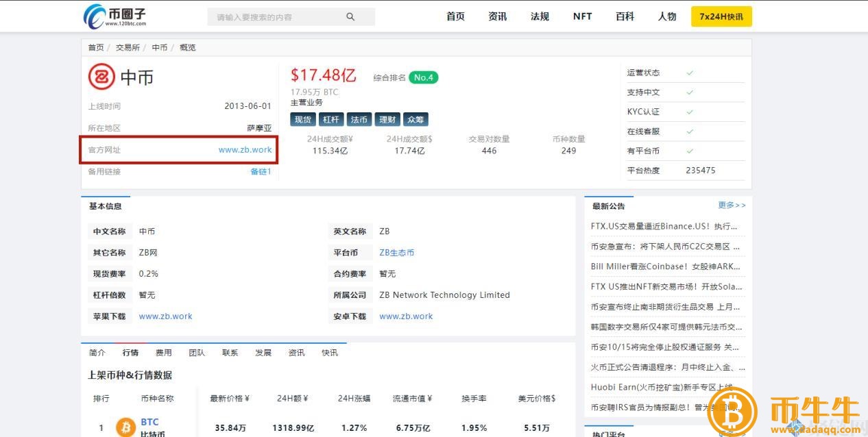The image size is (868, 437).
Task: Click the 流通市值¥ column header
Action: [x=412, y=398]
